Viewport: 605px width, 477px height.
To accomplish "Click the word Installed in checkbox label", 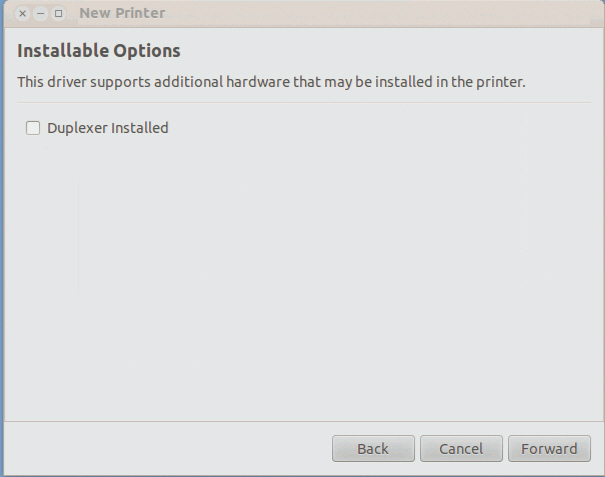I will click(x=139, y=128).
